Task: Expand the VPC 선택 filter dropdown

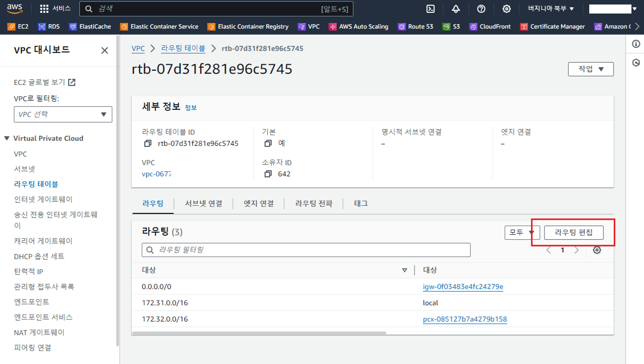Action: coord(63,114)
